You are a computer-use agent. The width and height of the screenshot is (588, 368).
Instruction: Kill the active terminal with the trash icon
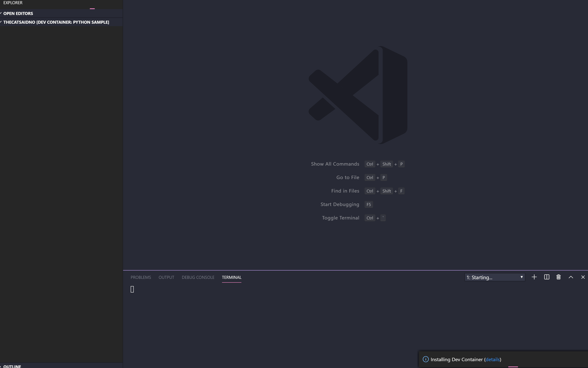coord(559,277)
